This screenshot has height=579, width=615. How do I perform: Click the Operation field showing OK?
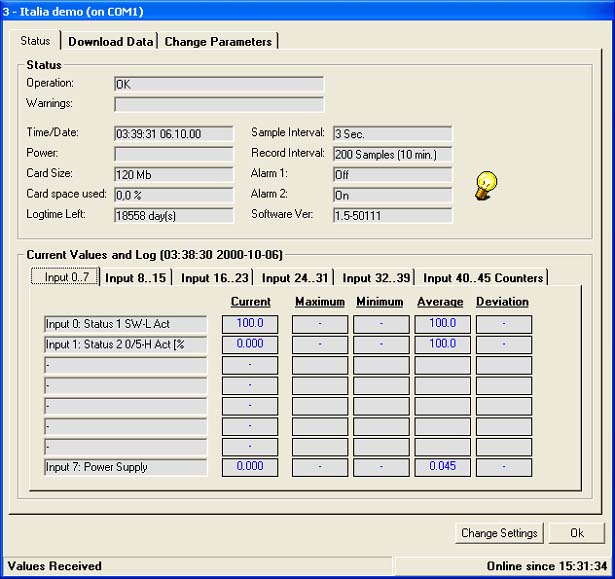pyautogui.click(x=219, y=85)
